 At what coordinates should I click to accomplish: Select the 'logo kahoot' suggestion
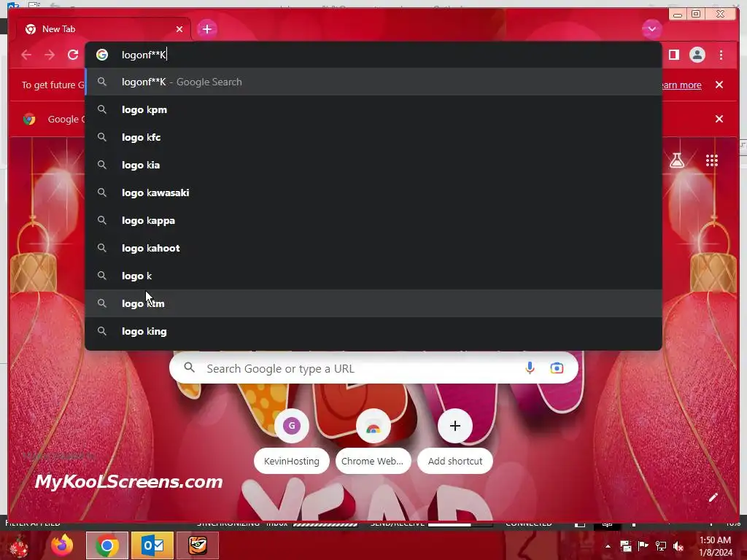point(373,248)
